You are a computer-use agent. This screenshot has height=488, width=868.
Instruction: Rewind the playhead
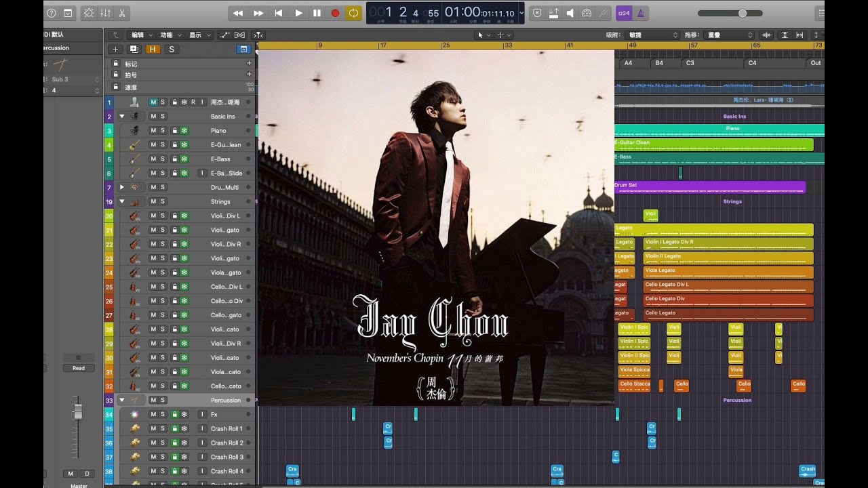point(238,13)
